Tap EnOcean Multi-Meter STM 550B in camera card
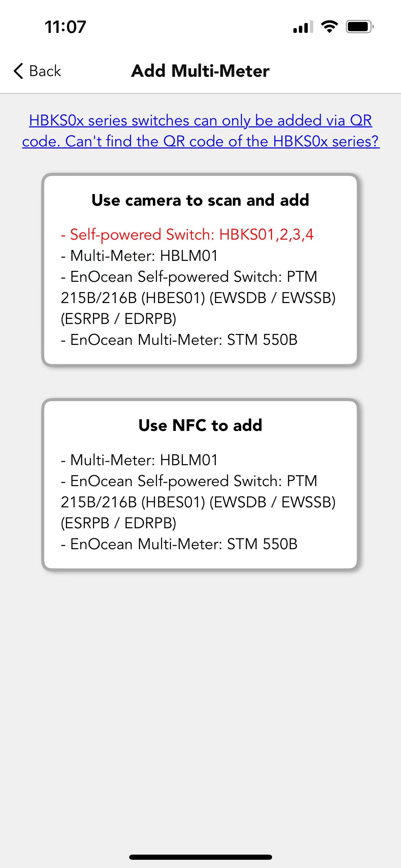This screenshot has width=401, height=868. [x=179, y=340]
